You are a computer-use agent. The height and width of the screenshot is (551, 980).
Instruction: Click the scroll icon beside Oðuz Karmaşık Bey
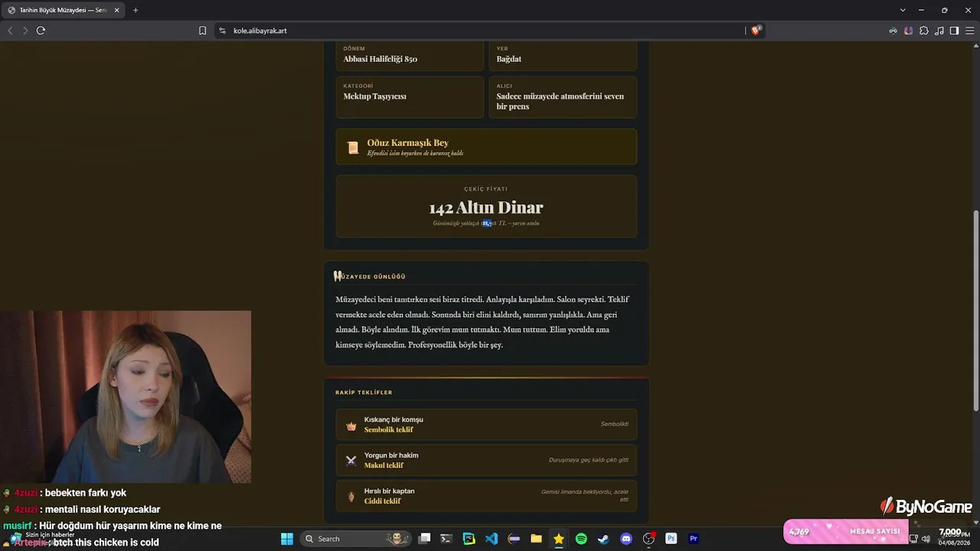pos(352,148)
